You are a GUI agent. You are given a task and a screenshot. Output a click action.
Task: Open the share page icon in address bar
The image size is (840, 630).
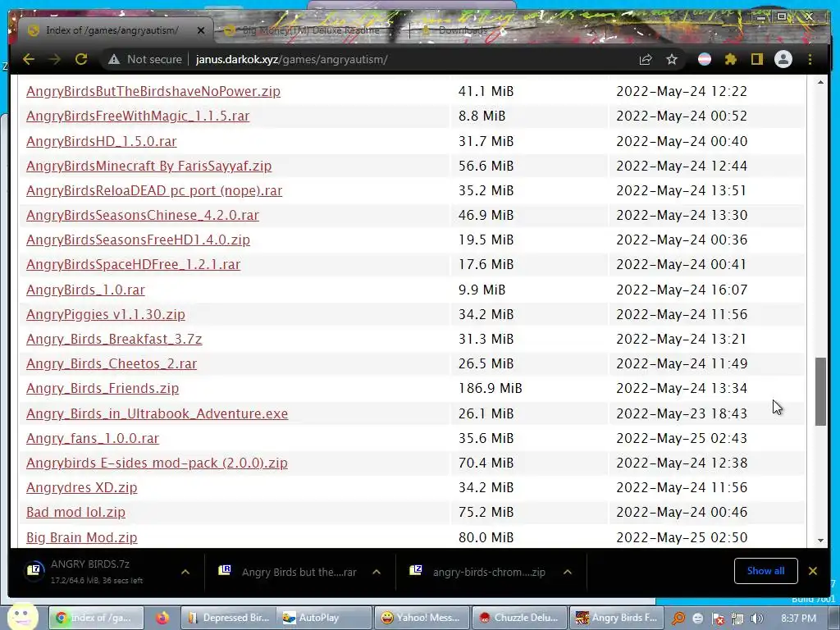[646, 59]
